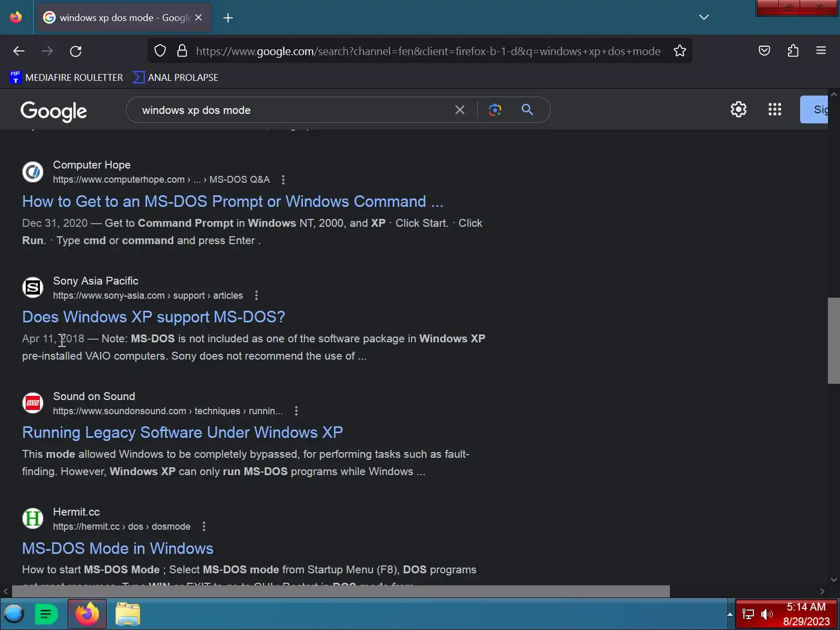Open the Save to Pocket icon
This screenshot has width=840, height=630.
[764, 51]
